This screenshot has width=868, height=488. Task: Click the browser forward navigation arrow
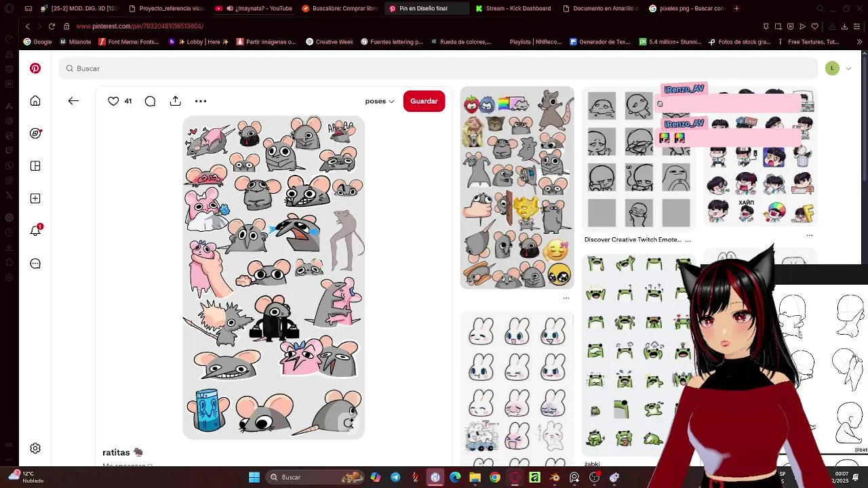(x=39, y=26)
